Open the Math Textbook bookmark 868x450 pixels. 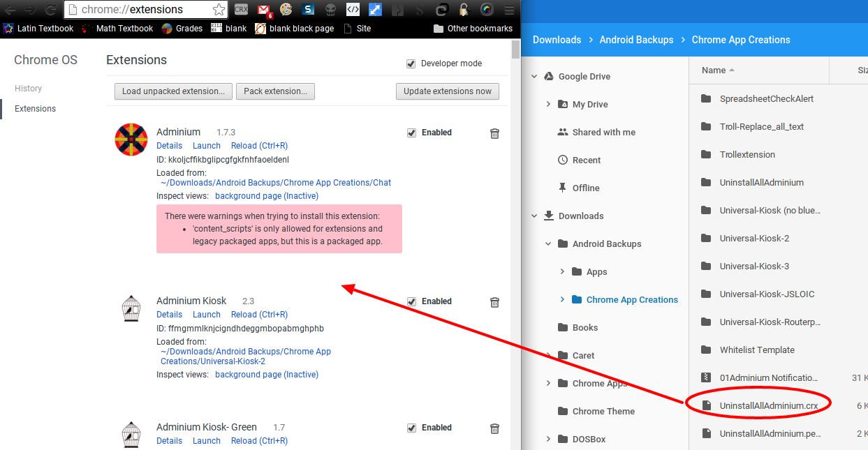tap(117, 29)
